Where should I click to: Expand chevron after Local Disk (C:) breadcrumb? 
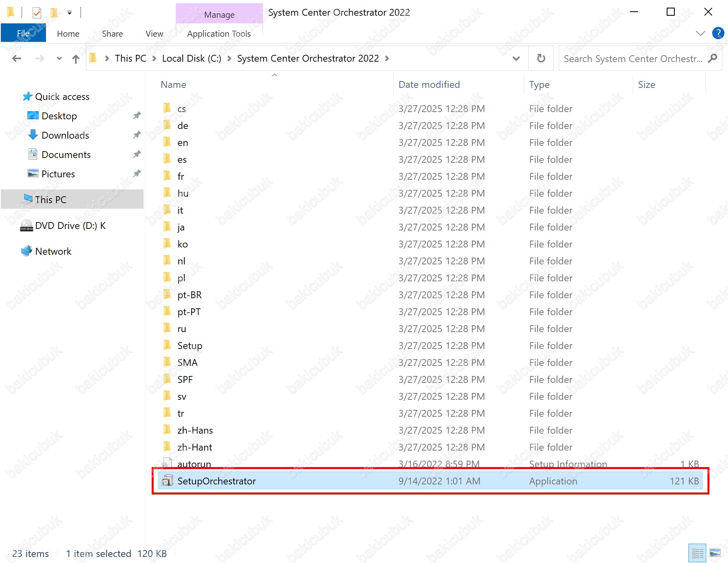pyautogui.click(x=229, y=58)
